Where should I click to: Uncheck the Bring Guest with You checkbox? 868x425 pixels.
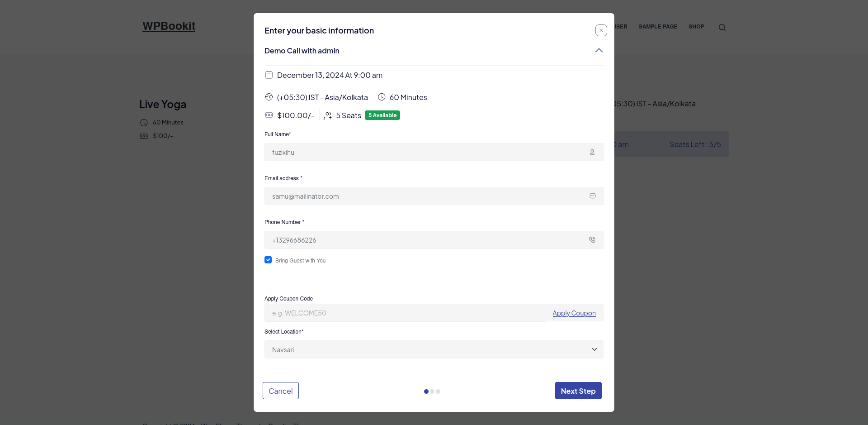(268, 260)
